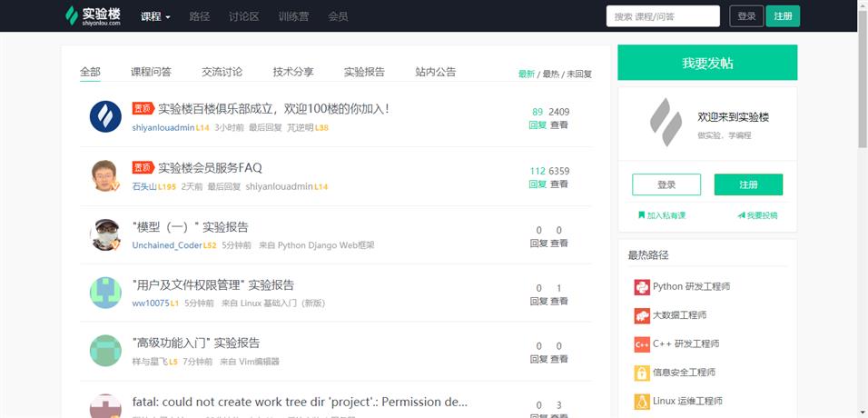Open Python 研发工程师 path
Image resolution: width=868 pixels, height=418 pixels.
692,286
